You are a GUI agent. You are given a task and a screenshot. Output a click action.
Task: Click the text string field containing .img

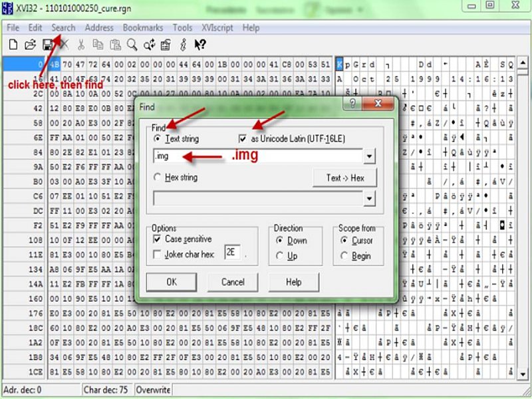tap(258, 156)
